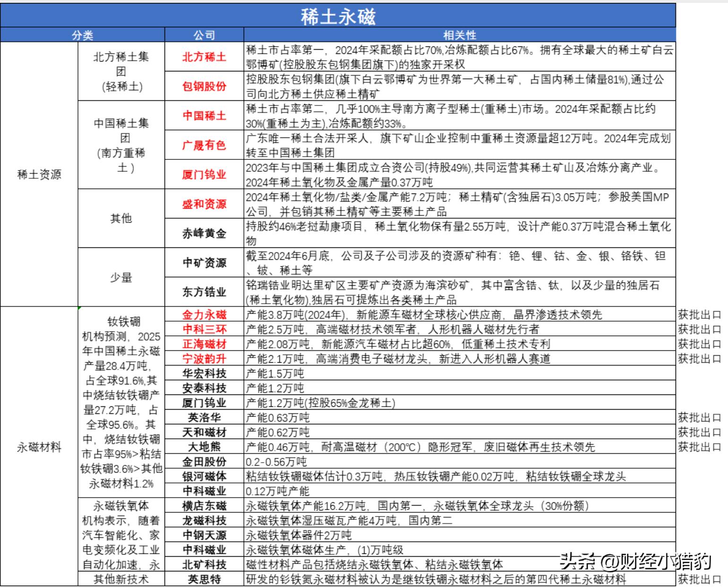Viewport: 728px width, 587px height.
Task: Select the 公司 column header
Action: point(204,35)
